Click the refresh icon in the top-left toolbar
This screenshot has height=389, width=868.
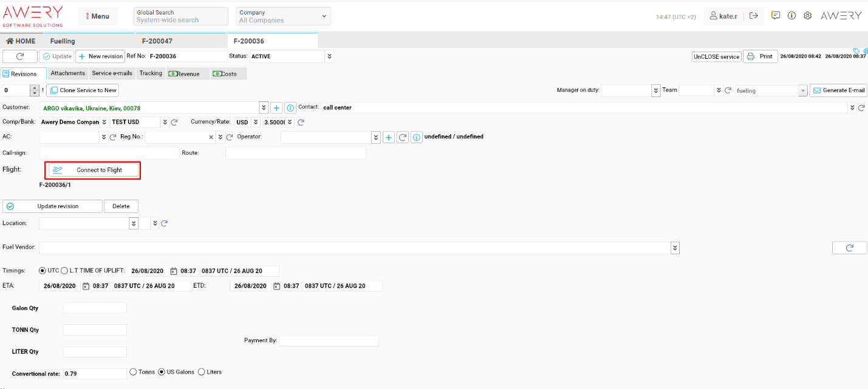(x=20, y=56)
